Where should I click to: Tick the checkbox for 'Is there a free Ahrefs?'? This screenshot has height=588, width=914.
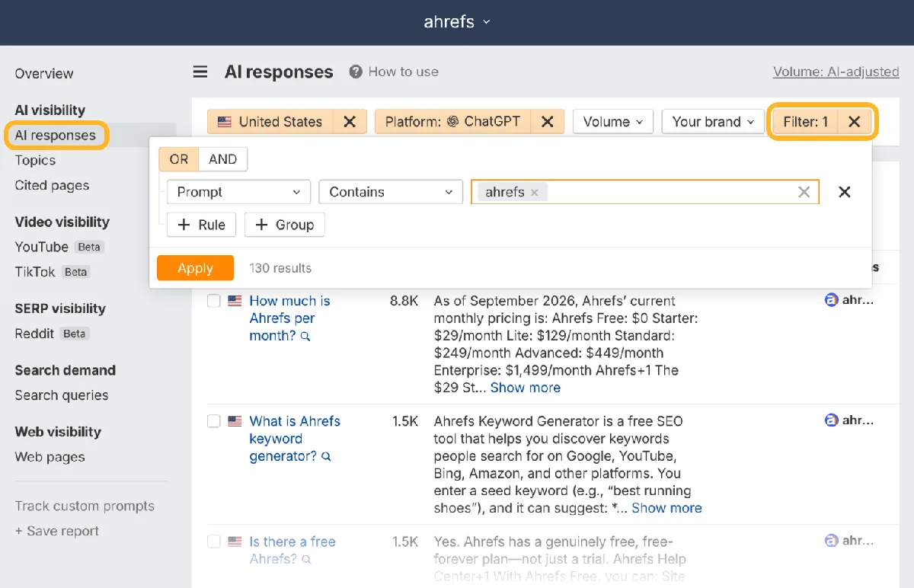pyautogui.click(x=214, y=542)
